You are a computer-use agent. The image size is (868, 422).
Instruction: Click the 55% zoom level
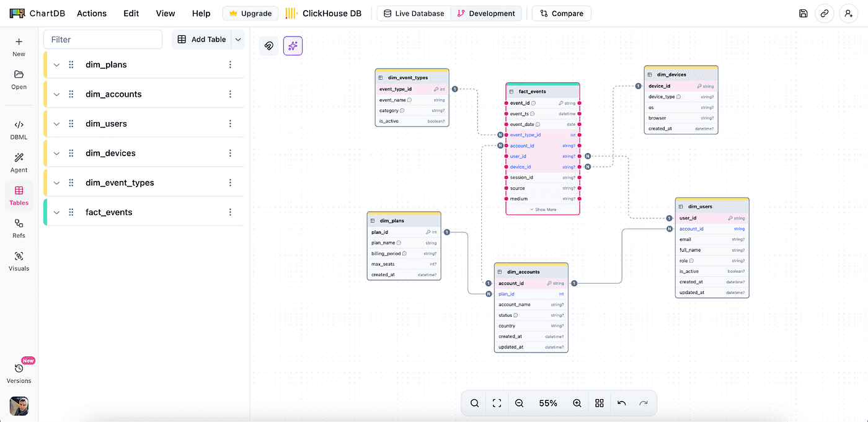548,403
